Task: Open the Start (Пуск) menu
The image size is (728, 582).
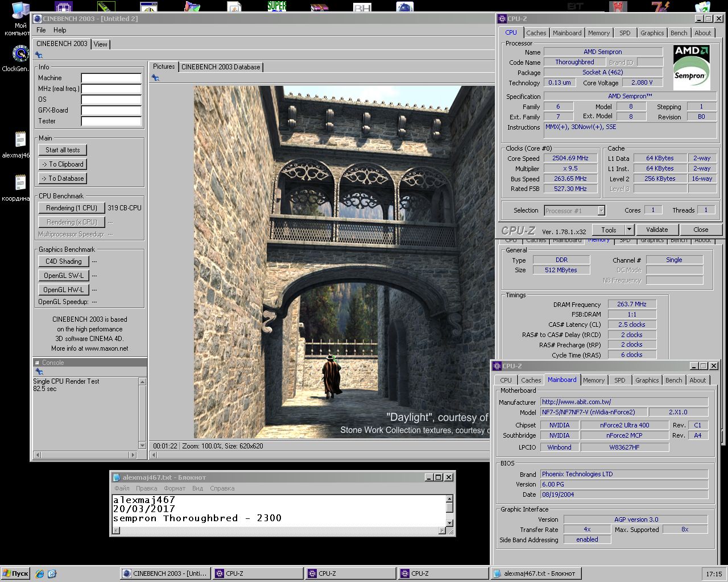Action: (16, 573)
